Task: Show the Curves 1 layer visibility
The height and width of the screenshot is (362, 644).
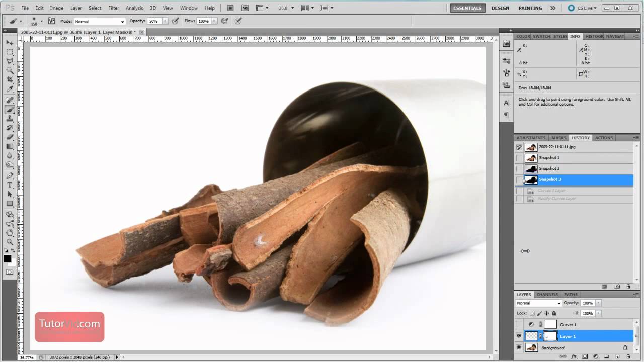Action: [x=519, y=325]
